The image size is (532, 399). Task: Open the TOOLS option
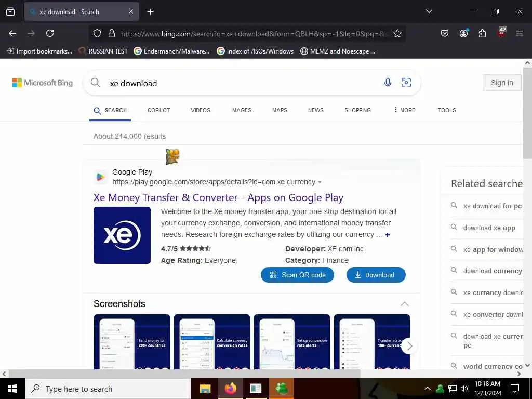coord(447,110)
